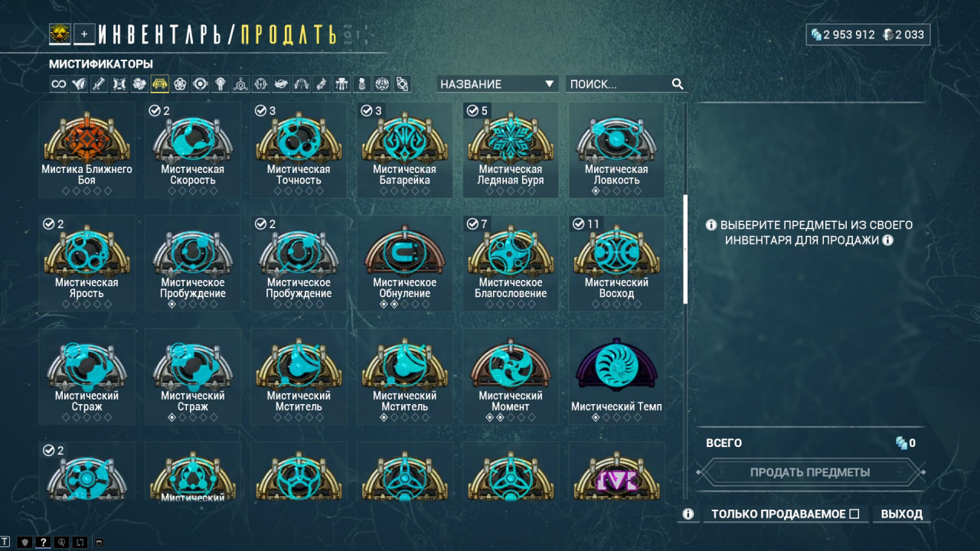The width and height of the screenshot is (980, 551).
Task: Open the help question mark icon in the corner bar
Action: pos(43,543)
